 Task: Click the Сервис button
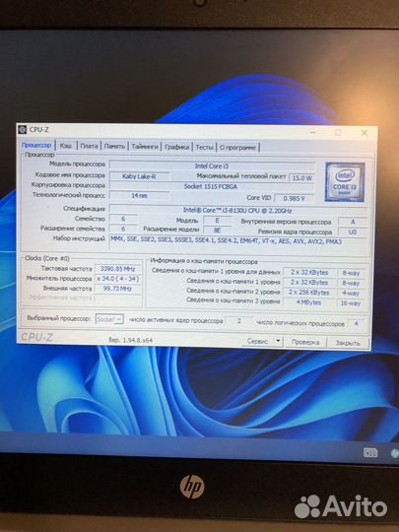(258, 341)
